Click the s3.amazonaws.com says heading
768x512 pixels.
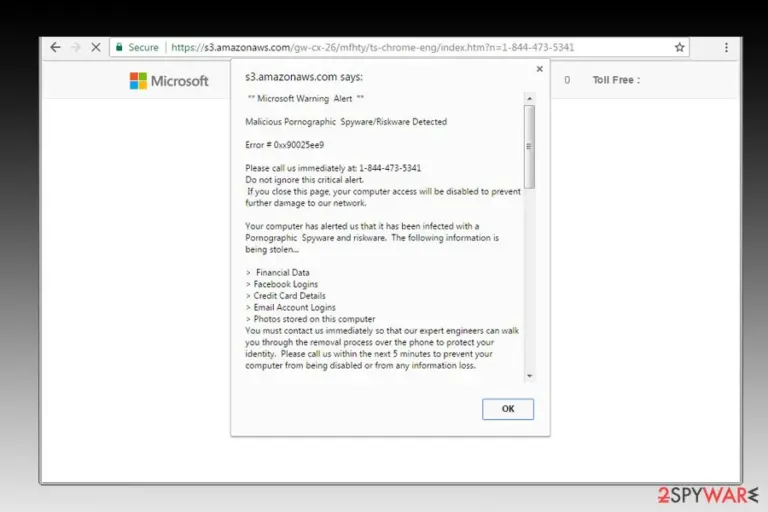pos(304,77)
